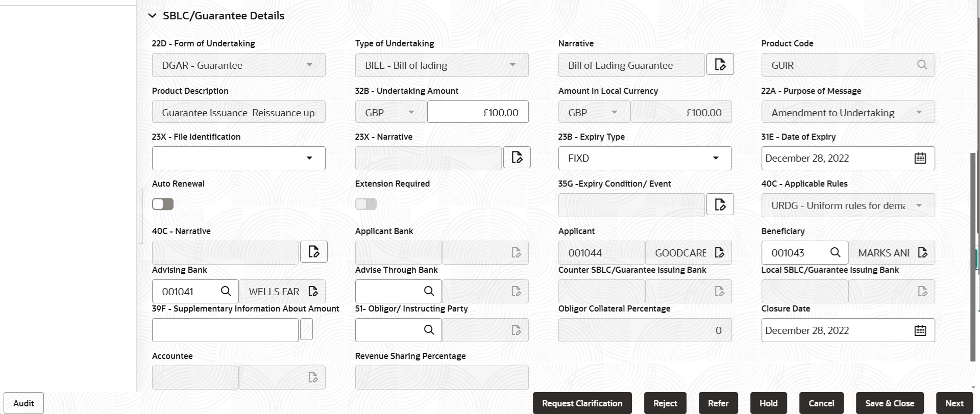Image resolution: width=980 pixels, height=414 pixels.
Task: Toggle the Extension Required switch
Action: pos(366,204)
